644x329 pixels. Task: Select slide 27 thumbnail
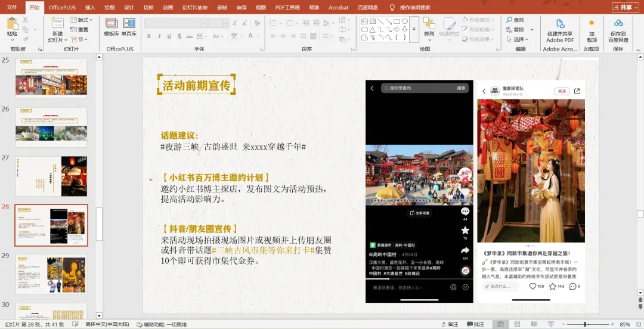coord(51,176)
